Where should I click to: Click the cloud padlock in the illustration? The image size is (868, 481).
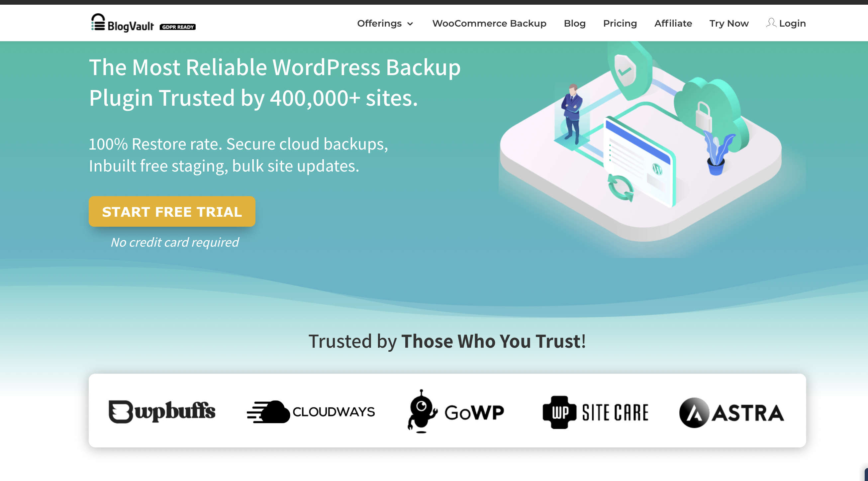[x=704, y=117]
